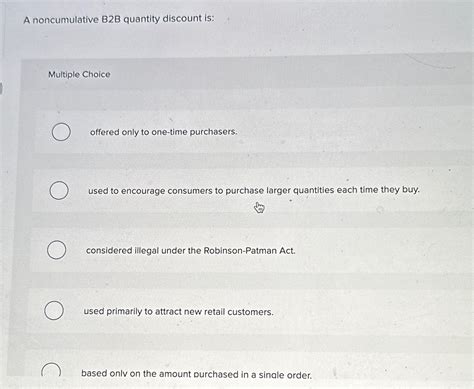Click the gray header band beside Multiple Choice
The image size is (474, 389).
tap(247, 74)
